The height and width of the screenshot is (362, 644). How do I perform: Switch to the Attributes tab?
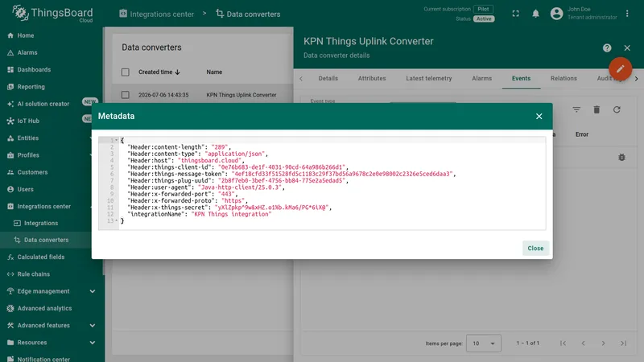(372, 78)
